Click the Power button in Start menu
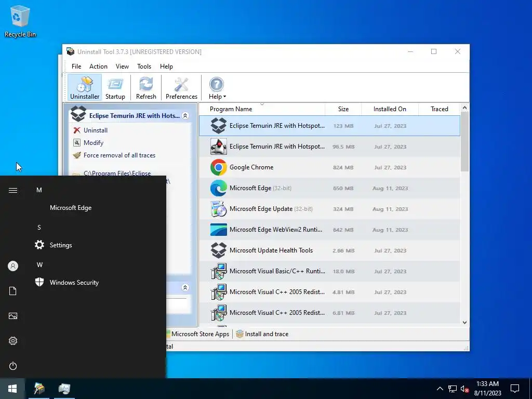The height and width of the screenshot is (399, 532). point(13,366)
